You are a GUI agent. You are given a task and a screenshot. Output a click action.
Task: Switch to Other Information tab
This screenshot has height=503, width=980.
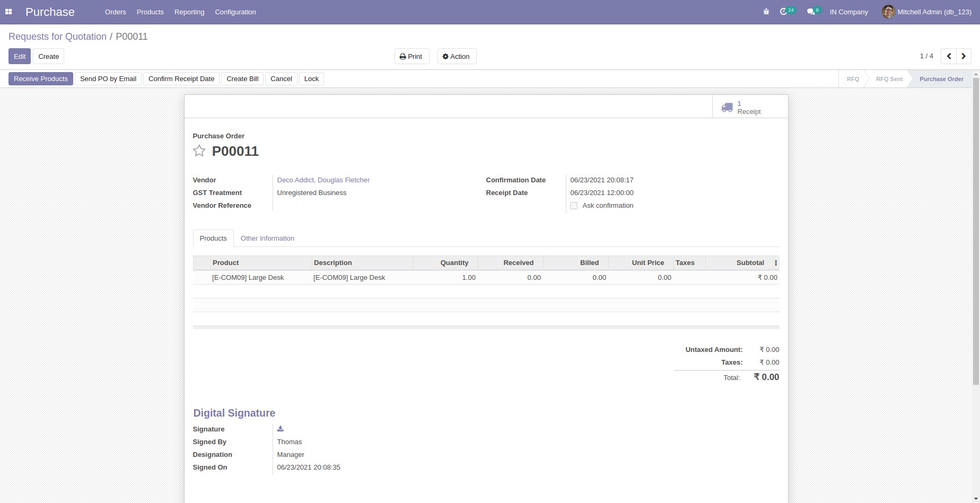click(267, 239)
